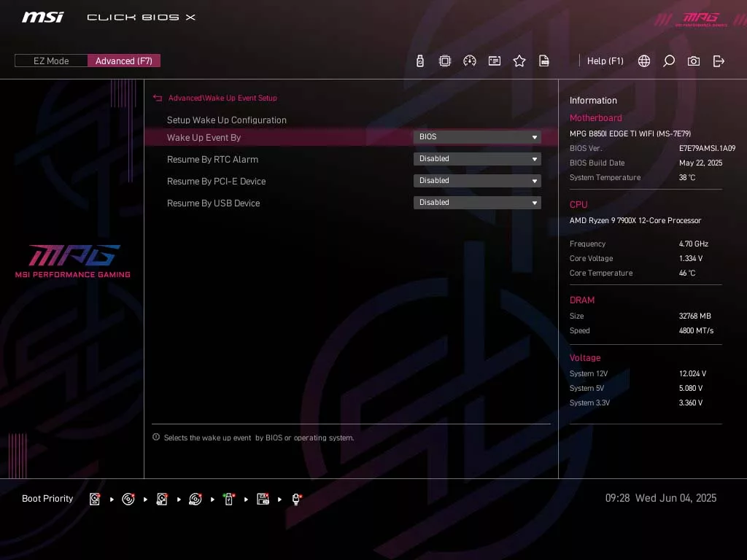Click the Information panel title
The height and width of the screenshot is (560, 747).
593,101
